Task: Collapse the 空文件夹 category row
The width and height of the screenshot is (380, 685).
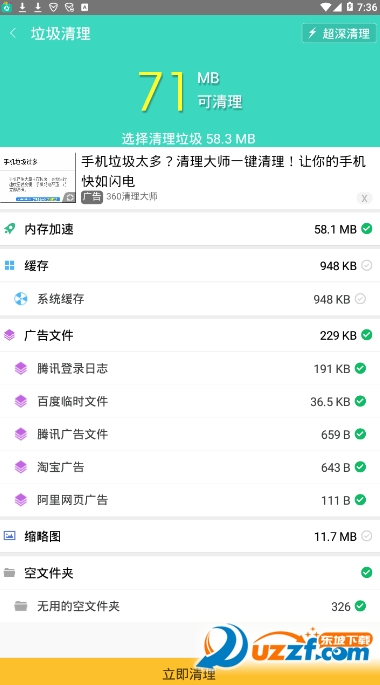Action: tap(190, 572)
